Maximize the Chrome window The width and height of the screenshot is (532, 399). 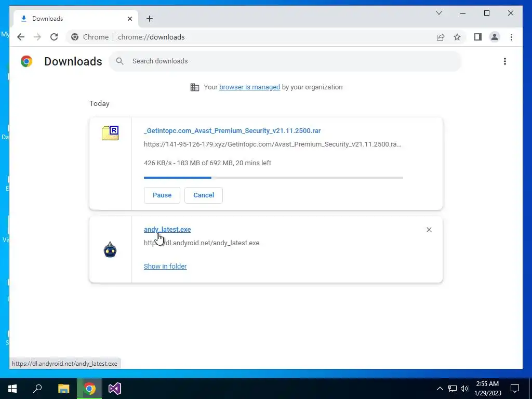point(487,13)
